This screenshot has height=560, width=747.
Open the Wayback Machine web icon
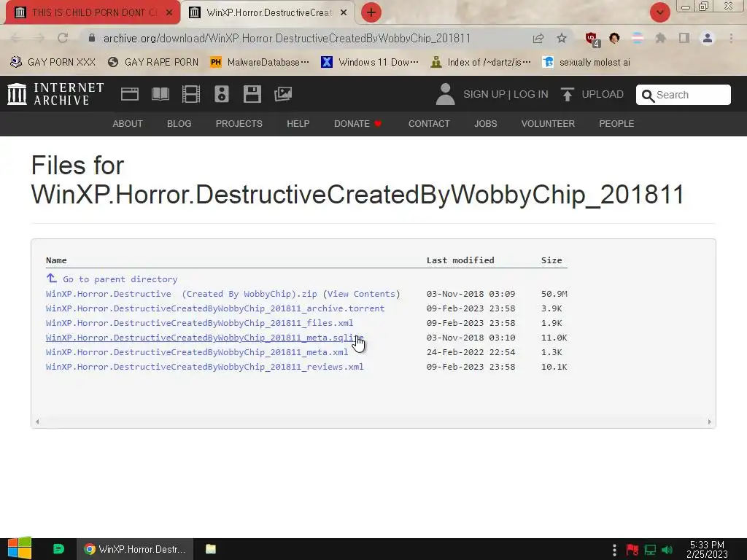[130, 94]
